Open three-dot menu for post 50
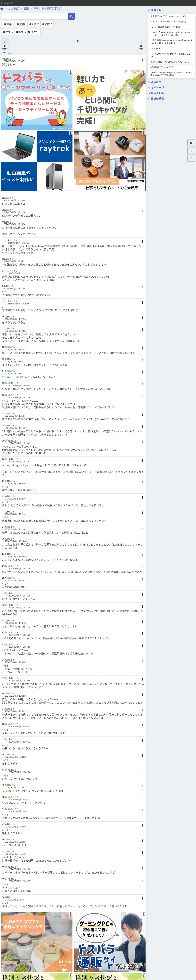This screenshot has width=196, height=980. pos(142,898)
